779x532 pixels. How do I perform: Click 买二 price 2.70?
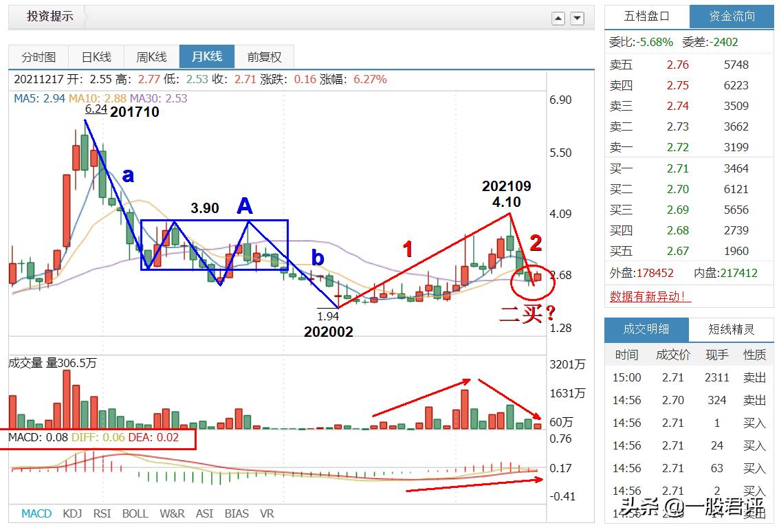(x=678, y=189)
